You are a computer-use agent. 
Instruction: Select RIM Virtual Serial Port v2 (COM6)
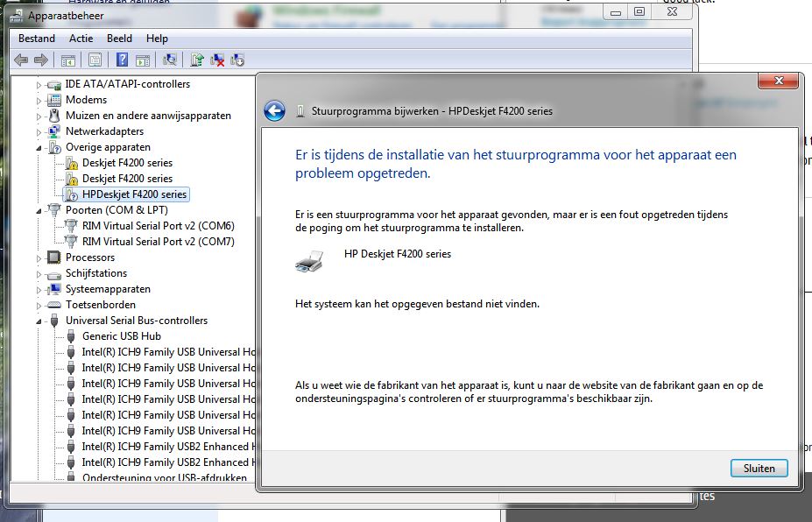[x=158, y=226]
